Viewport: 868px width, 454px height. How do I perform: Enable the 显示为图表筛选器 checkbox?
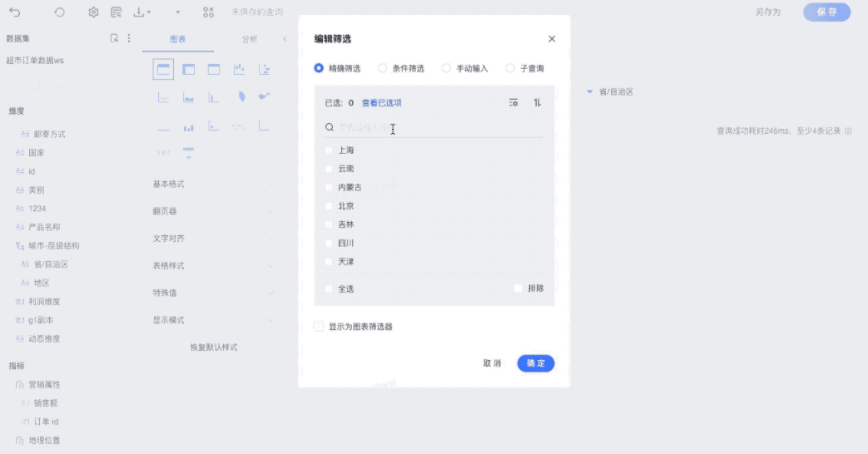(x=319, y=327)
